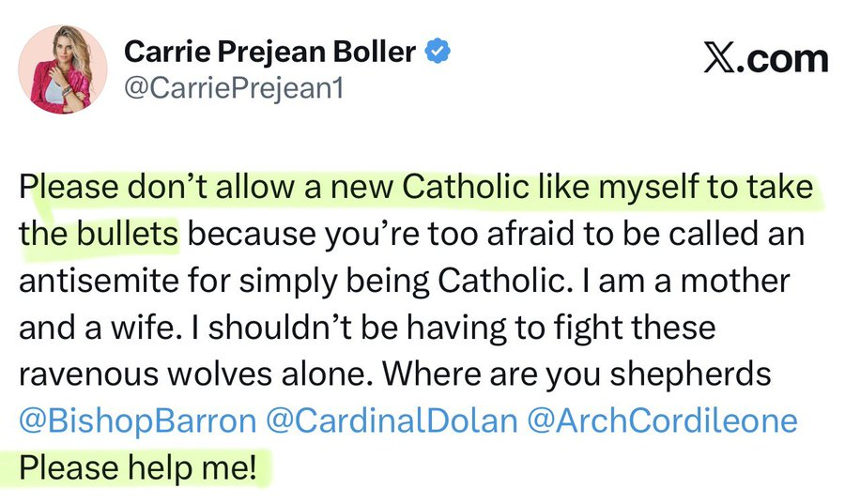Image resolution: width=845 pixels, height=504 pixels.
Task: Visit the @CarriePrejean1 handle
Action: (x=234, y=88)
